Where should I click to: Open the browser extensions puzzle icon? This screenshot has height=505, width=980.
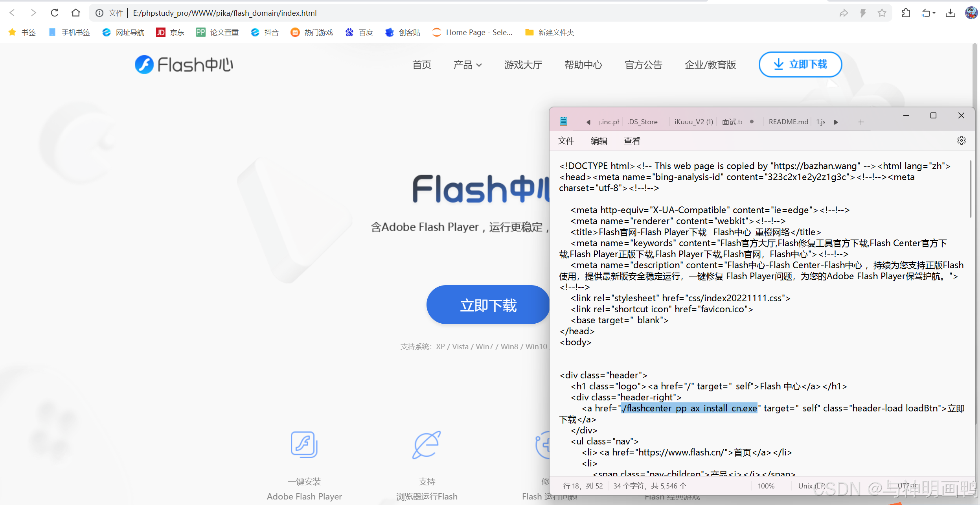point(906,13)
